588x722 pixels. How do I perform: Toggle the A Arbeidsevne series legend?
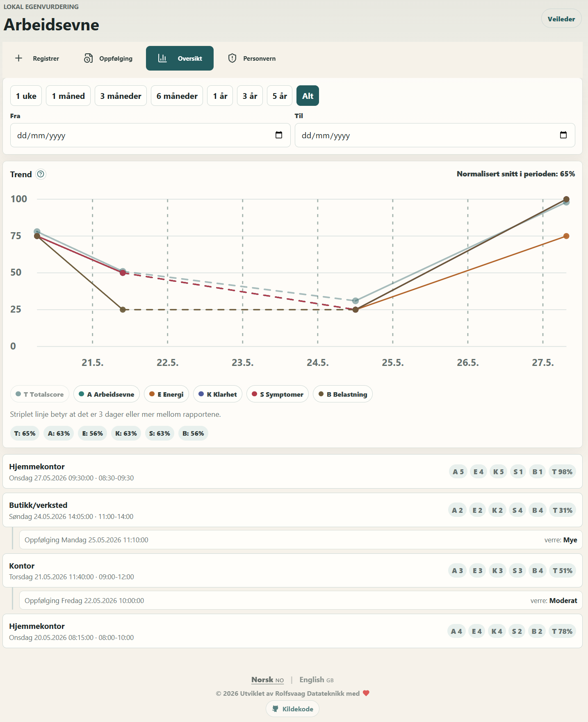107,394
